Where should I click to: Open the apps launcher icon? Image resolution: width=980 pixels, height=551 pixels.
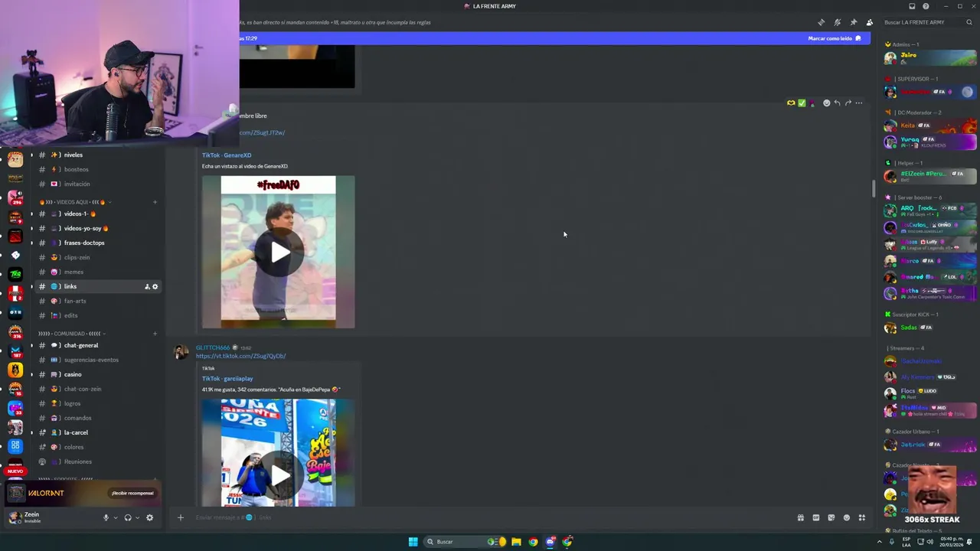[x=861, y=517]
